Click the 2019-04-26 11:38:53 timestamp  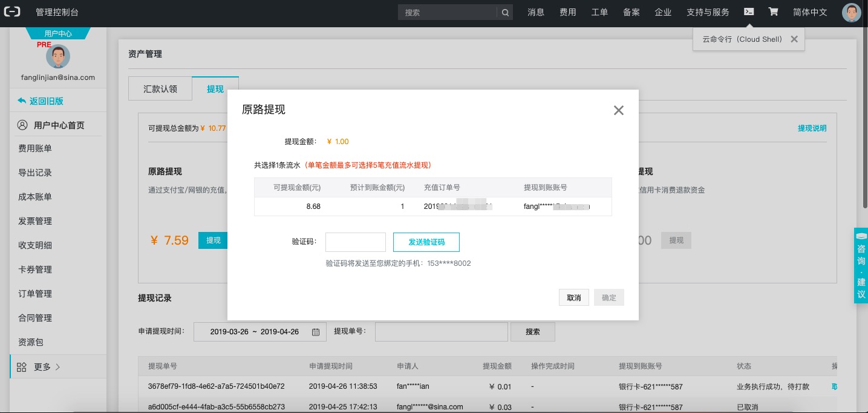point(343,386)
